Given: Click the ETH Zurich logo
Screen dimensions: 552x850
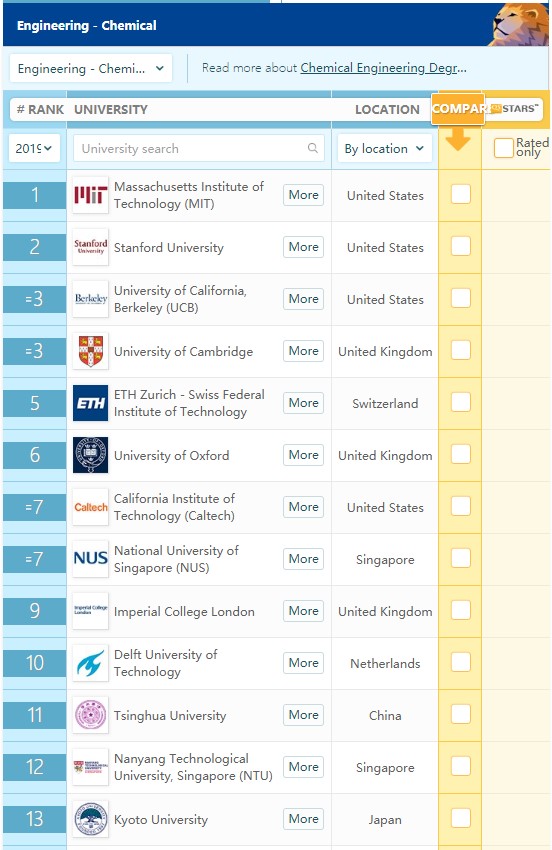Looking at the screenshot, I should [x=91, y=403].
